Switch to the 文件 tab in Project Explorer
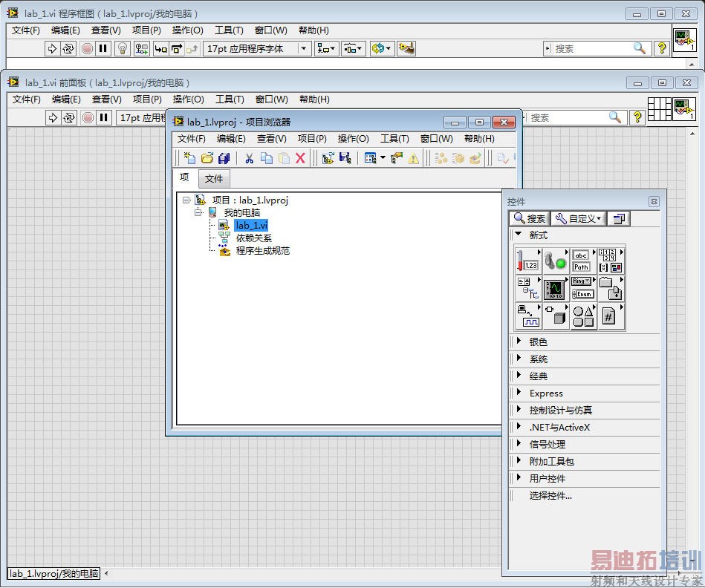The width and height of the screenshot is (705, 588). tap(214, 178)
